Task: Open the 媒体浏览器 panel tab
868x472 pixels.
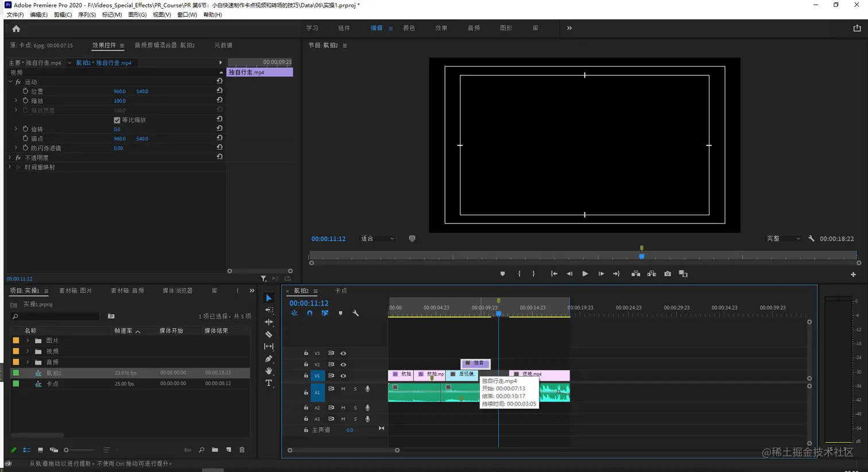Action: (177, 291)
